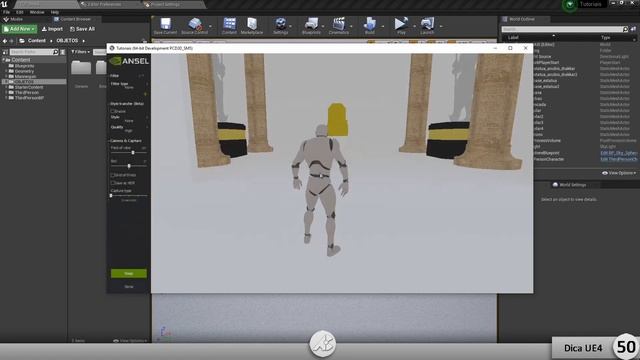Click the breadcrumb folder icon before Content
This screenshot has height=360, width=640.
[22, 41]
